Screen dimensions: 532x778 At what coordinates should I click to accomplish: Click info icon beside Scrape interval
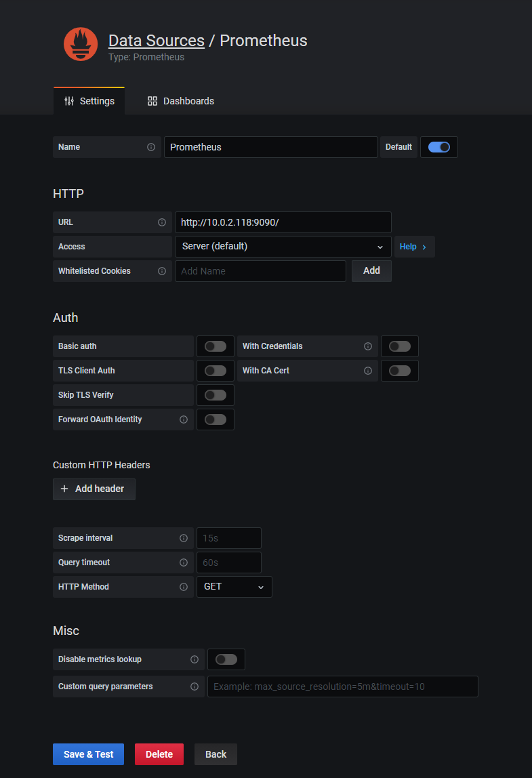click(184, 538)
